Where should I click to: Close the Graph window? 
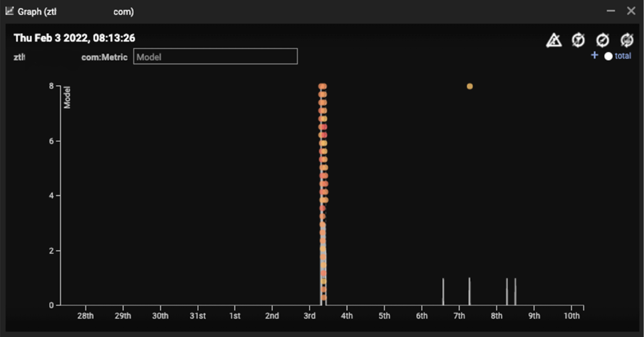631,11
